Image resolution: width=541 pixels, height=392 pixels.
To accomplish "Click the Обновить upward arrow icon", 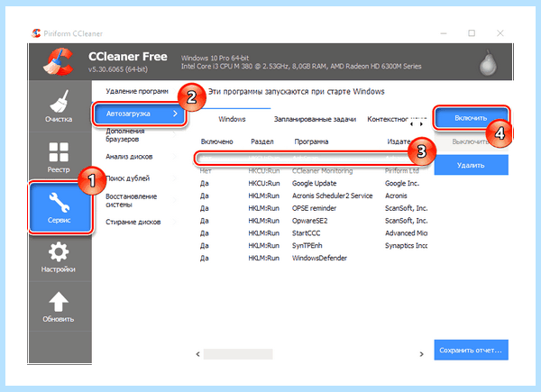I will click(x=59, y=302).
